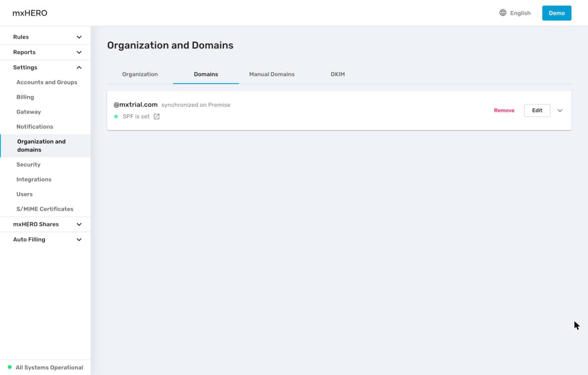Click the 'SPF is set' label
This screenshot has height=375, width=588.
point(136,116)
